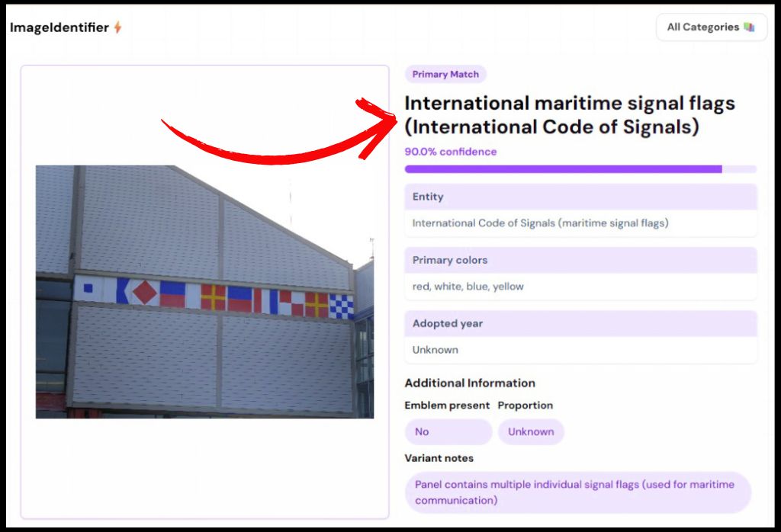Open the All Categories dropdown
This screenshot has height=532, width=781.
pos(711,27)
